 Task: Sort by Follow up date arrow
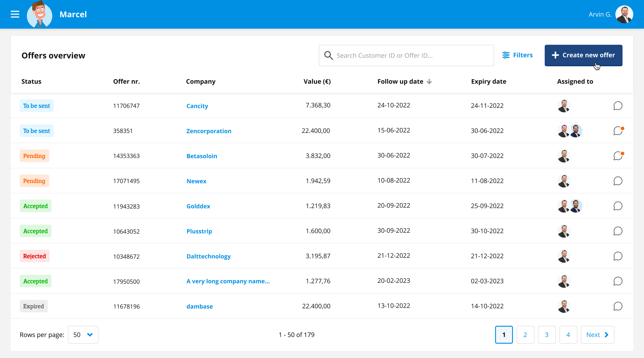[429, 82]
